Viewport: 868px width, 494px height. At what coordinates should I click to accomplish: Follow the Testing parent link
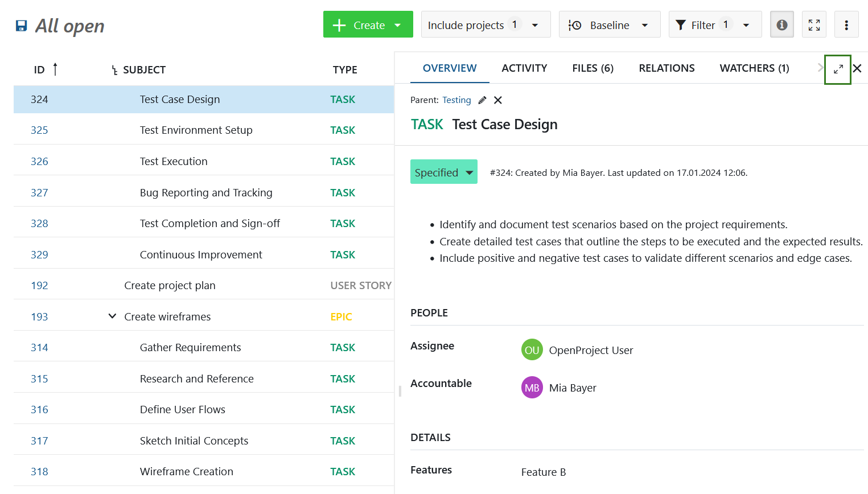pos(456,100)
